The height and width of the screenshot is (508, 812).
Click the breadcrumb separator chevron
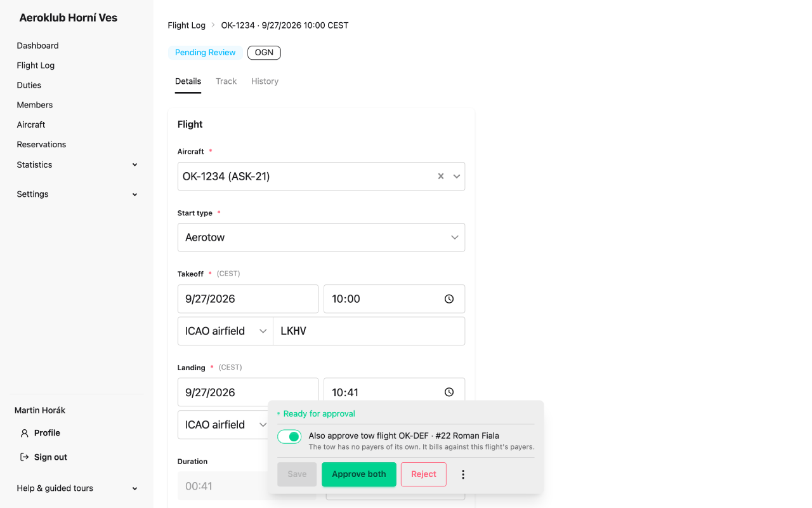coord(213,25)
